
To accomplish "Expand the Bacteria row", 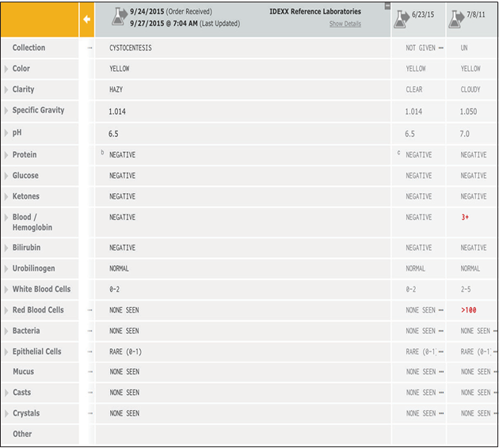I will point(6,331).
